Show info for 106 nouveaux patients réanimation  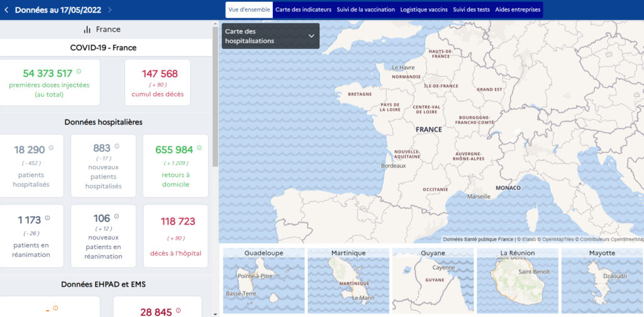coord(116,216)
